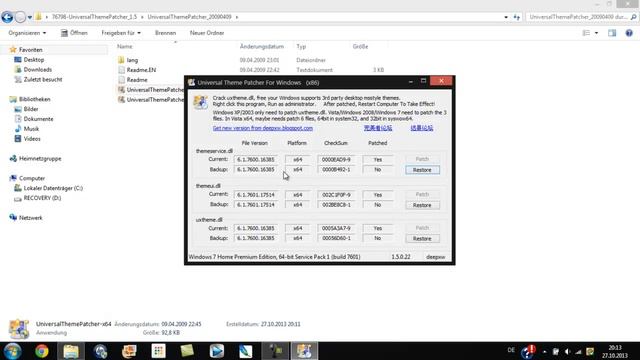Click the search box in Explorer

pos(582,17)
